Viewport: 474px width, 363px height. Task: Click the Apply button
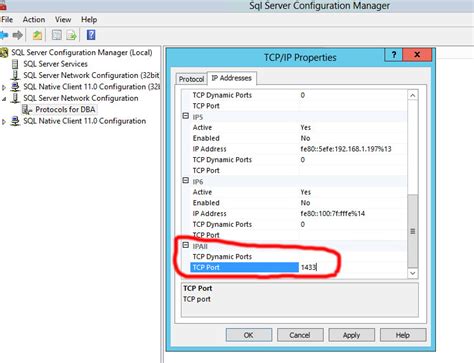(351, 335)
